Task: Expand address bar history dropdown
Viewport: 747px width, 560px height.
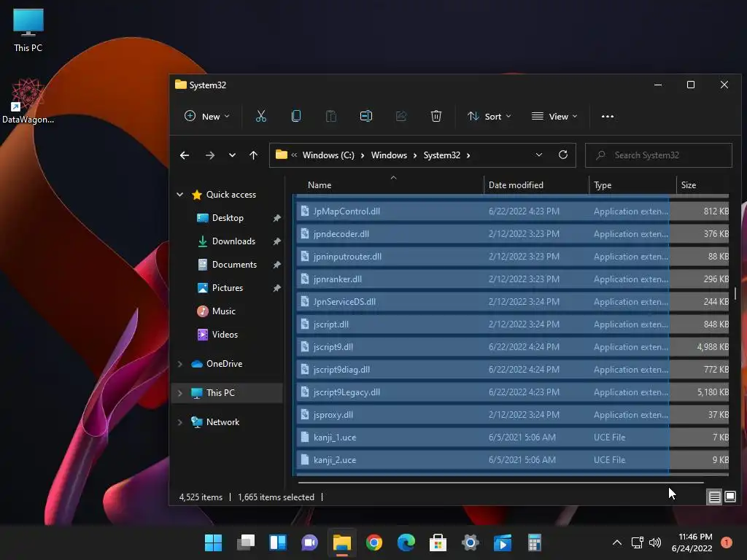Action: click(x=539, y=155)
